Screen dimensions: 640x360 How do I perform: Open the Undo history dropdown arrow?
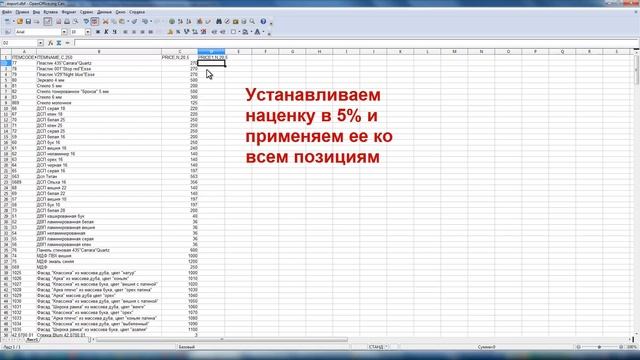click(151, 21)
